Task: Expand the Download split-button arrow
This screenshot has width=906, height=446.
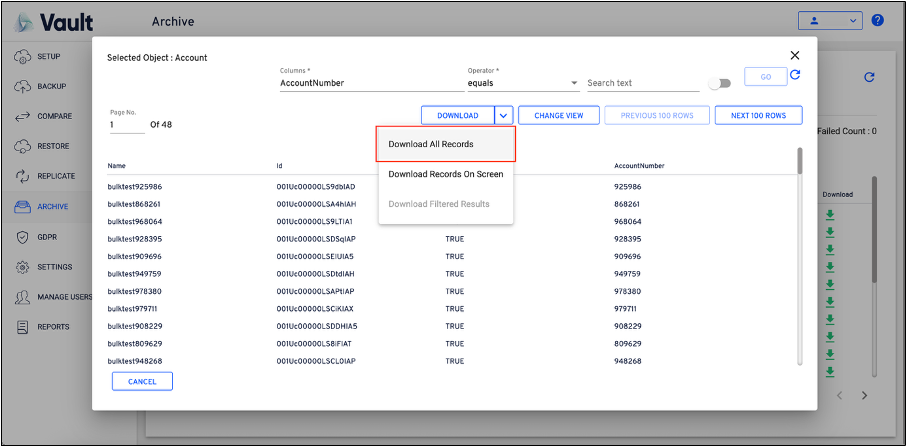Action: 504,116
